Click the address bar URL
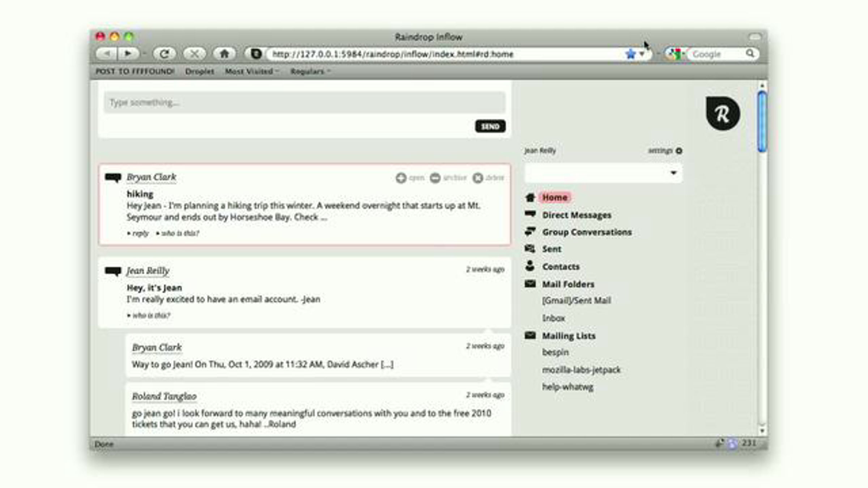The height and width of the screenshot is (488, 868). point(393,54)
